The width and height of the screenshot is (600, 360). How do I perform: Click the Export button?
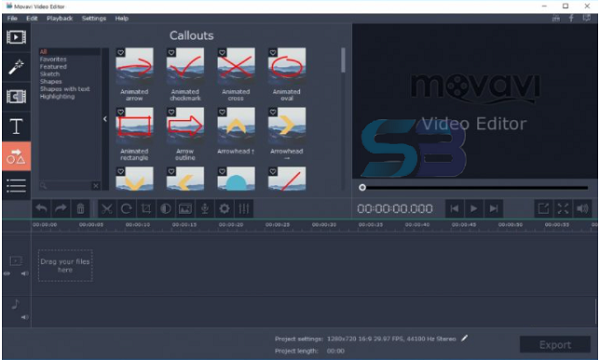pyautogui.click(x=555, y=345)
